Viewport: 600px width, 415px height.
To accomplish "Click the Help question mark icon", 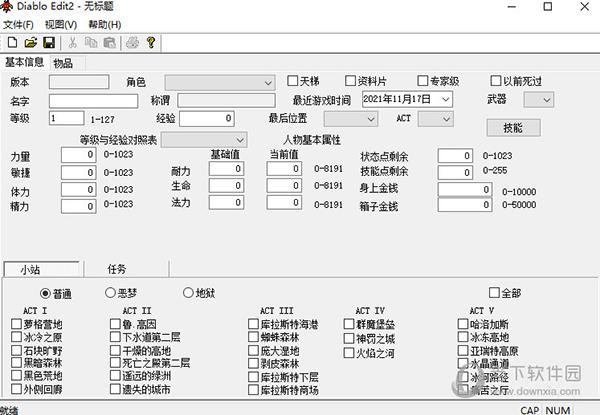I will pyautogui.click(x=150, y=42).
